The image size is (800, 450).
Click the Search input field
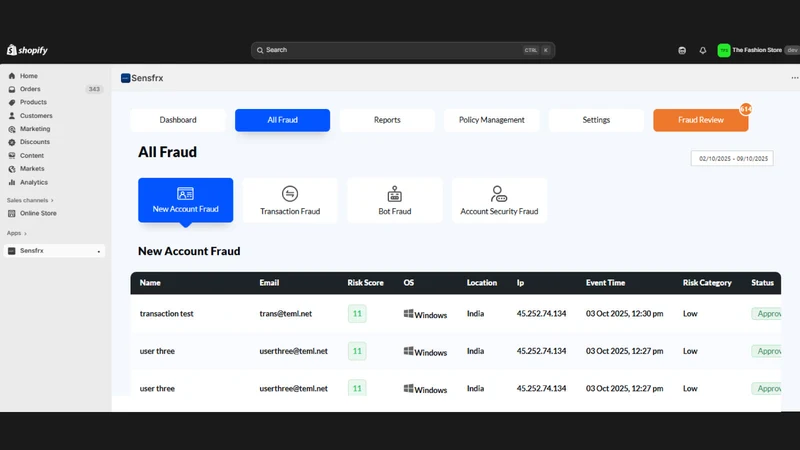pos(403,50)
